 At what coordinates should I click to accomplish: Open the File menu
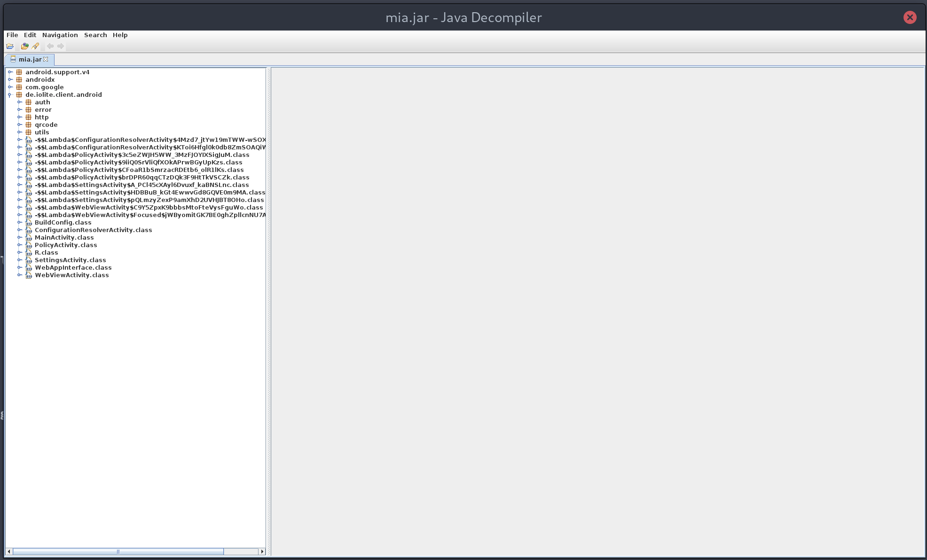click(12, 34)
